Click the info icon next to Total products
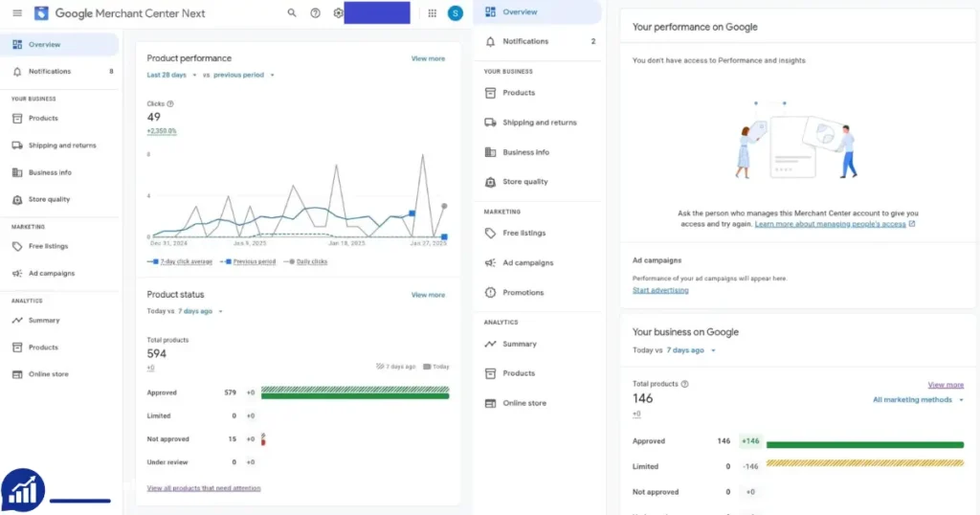This screenshot has width=980, height=515. tap(685, 385)
